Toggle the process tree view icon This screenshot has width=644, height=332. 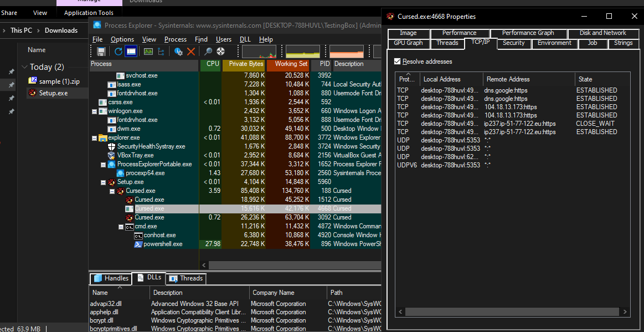point(161,52)
